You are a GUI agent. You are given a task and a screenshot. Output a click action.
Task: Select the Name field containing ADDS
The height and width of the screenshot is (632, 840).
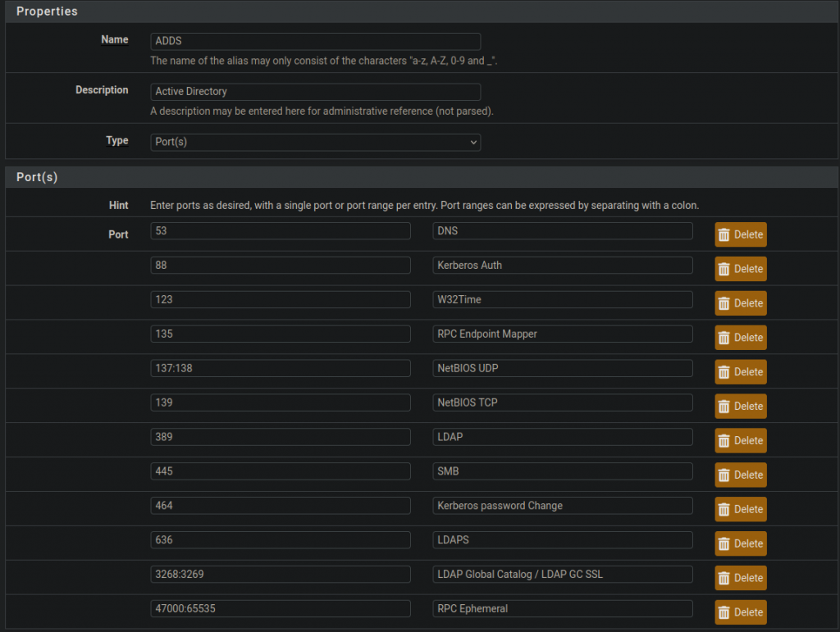tap(315, 41)
